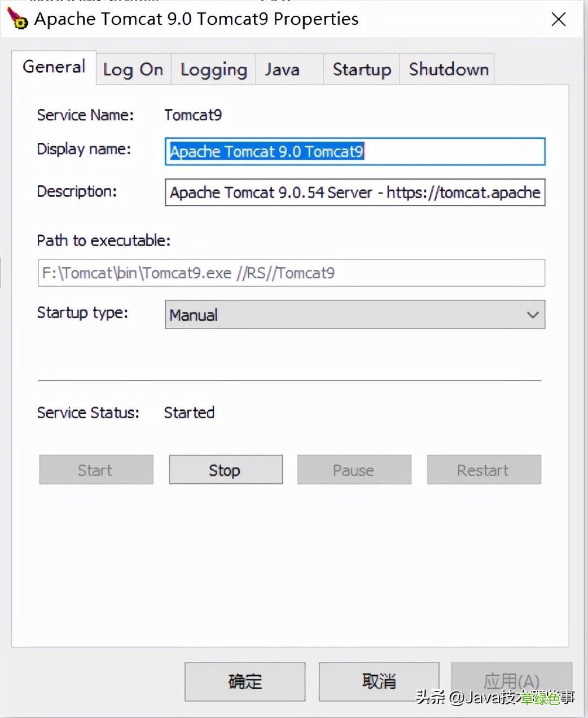Click the Restart service button
Screen dimensions: 588x718
click(x=484, y=470)
